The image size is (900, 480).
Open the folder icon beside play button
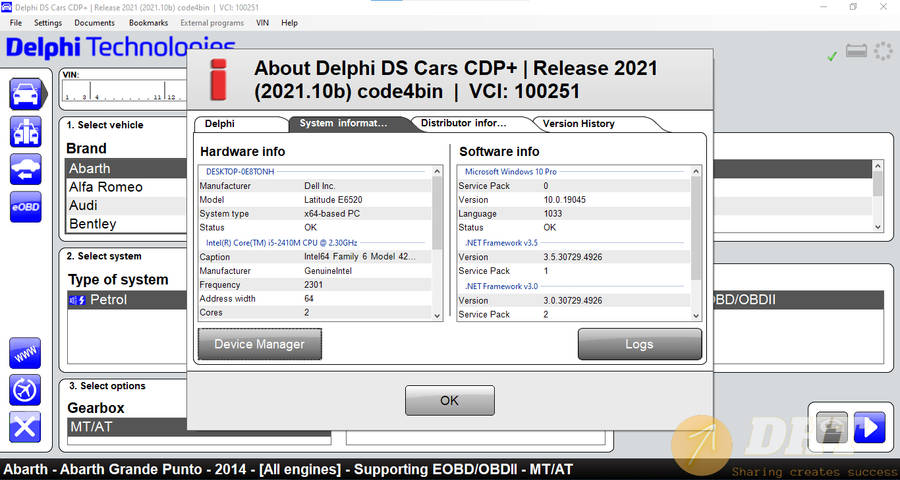tap(832, 428)
